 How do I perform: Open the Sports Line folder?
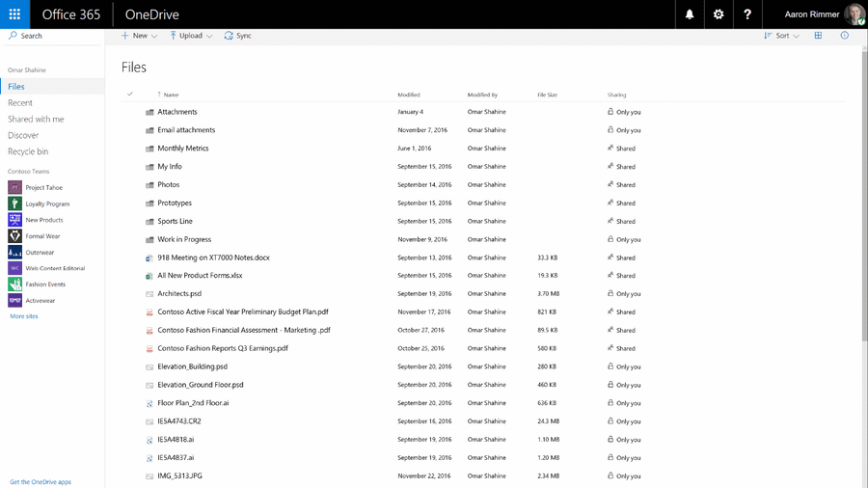pyautogui.click(x=175, y=221)
